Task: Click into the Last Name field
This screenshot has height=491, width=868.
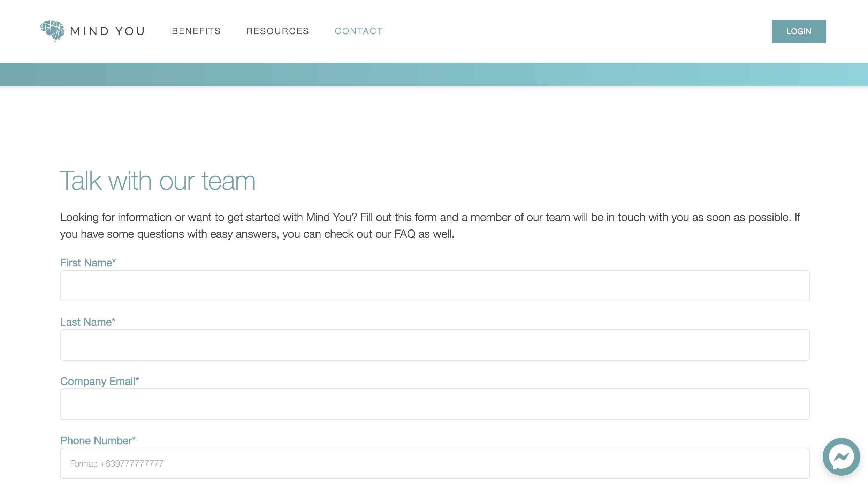Action: click(x=435, y=345)
